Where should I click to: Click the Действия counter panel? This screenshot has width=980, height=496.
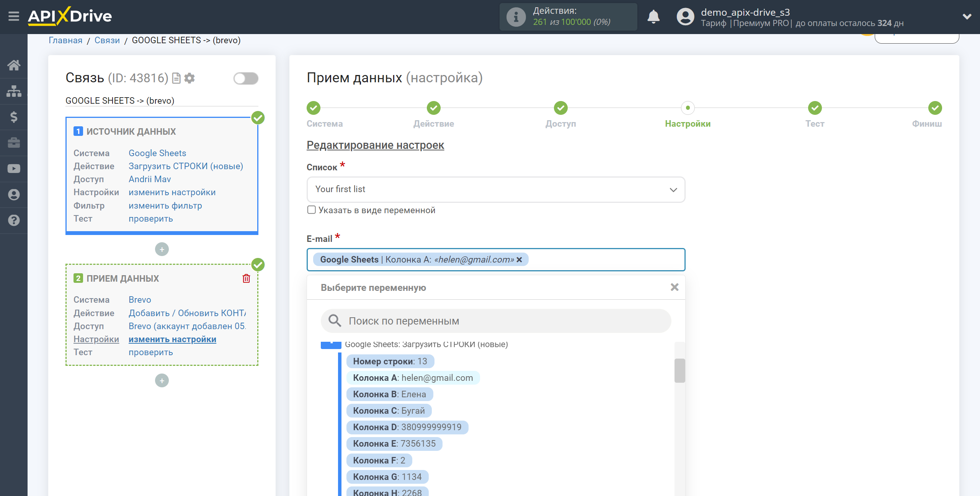[x=568, y=17]
